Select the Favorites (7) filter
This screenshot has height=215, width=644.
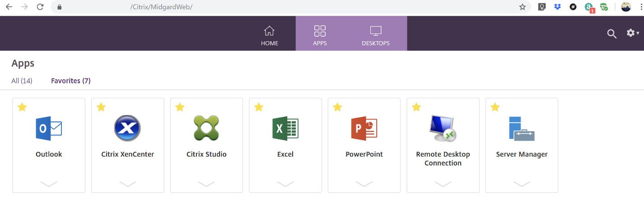71,81
